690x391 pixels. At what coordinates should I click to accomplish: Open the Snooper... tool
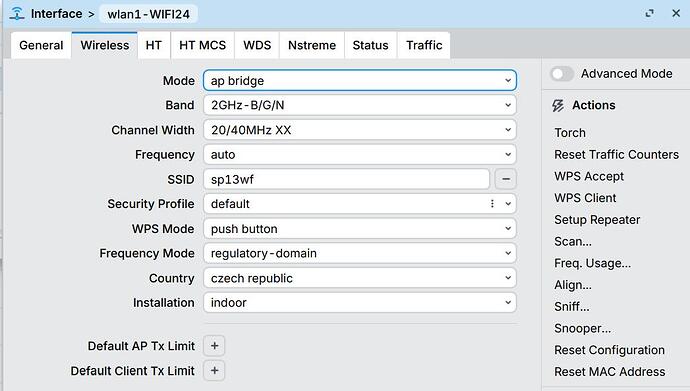pyautogui.click(x=583, y=328)
